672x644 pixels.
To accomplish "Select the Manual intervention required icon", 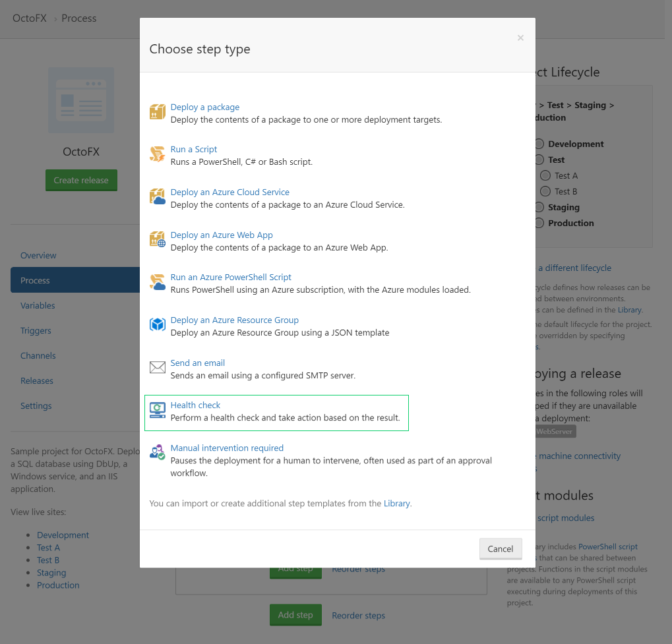I will [157, 453].
